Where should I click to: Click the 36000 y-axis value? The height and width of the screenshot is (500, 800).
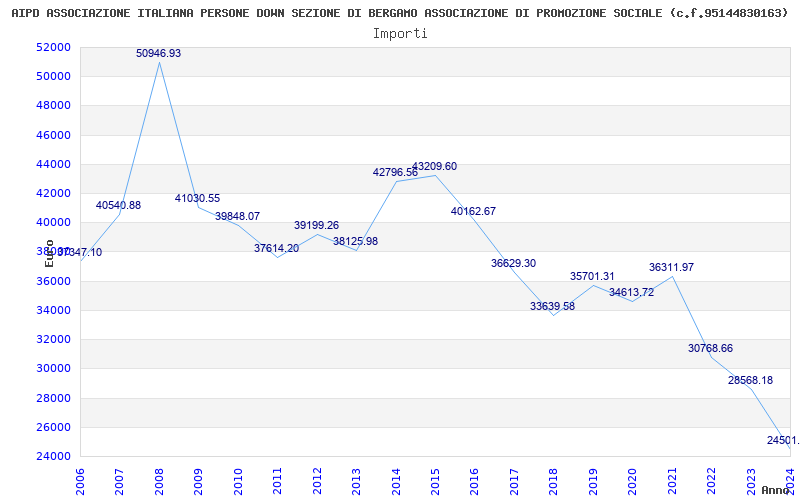tap(54, 281)
